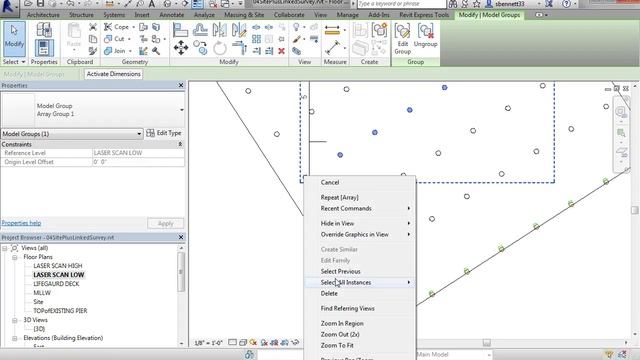Image resolution: width=640 pixels, height=360 pixels.
Task: Click the Mirror Draw Axis icon
Action: coord(239,30)
